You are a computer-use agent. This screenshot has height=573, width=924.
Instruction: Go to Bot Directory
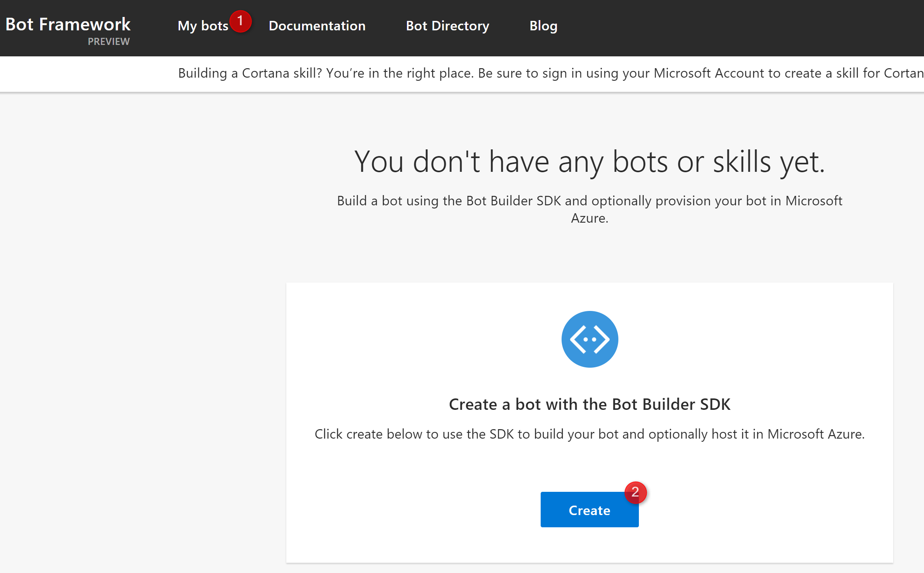(x=448, y=26)
